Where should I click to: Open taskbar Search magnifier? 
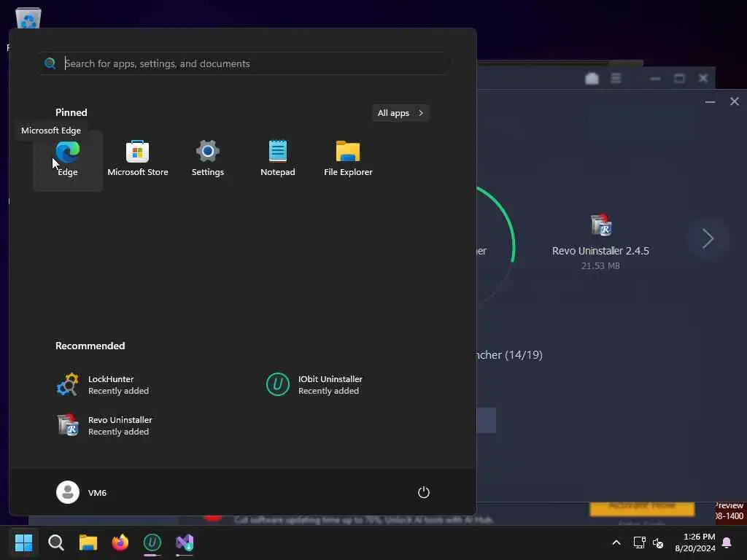55,542
